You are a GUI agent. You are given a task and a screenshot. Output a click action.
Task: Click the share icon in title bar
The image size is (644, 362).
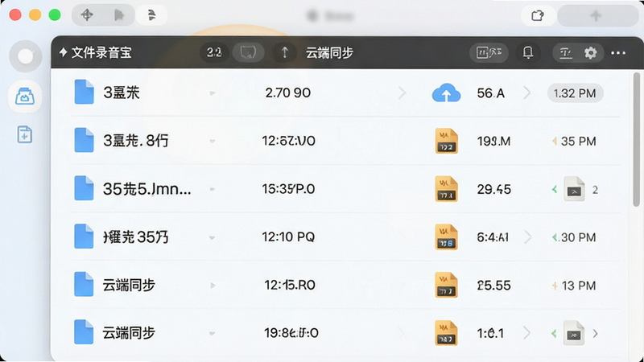click(538, 16)
